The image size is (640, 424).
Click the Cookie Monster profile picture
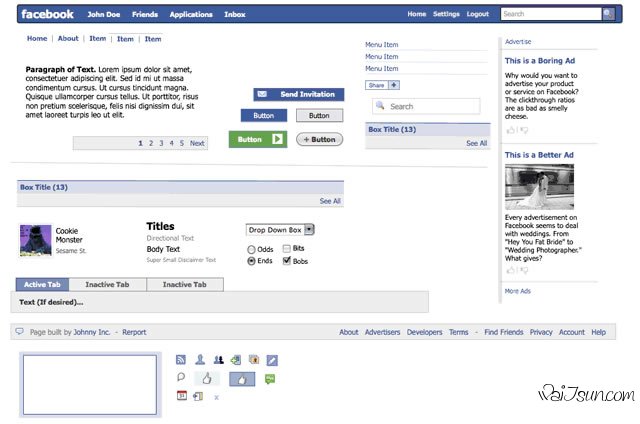36,240
